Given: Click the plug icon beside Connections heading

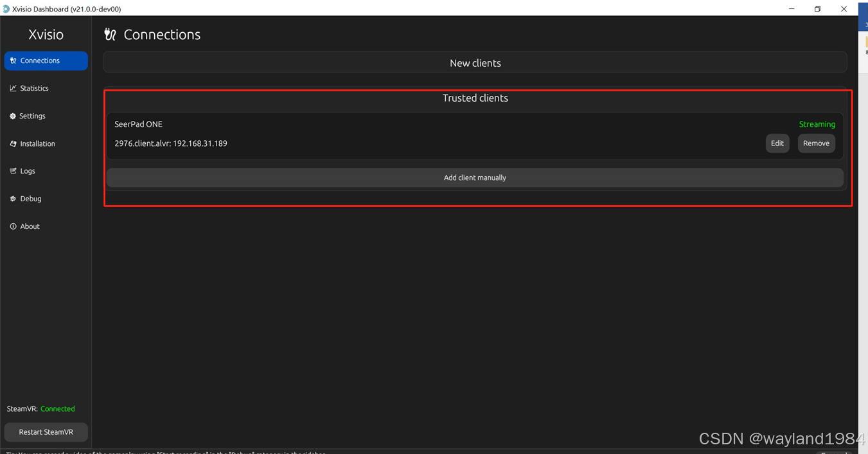Looking at the screenshot, I should (x=110, y=35).
